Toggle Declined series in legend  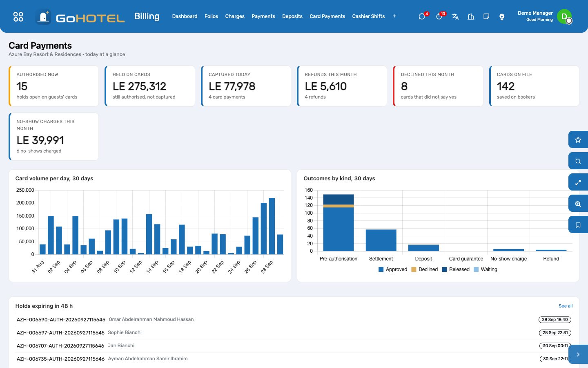click(x=425, y=269)
